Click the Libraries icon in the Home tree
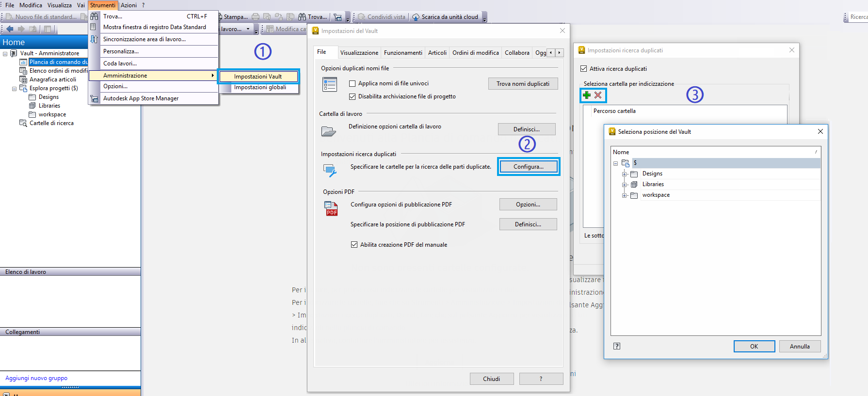 coord(32,106)
